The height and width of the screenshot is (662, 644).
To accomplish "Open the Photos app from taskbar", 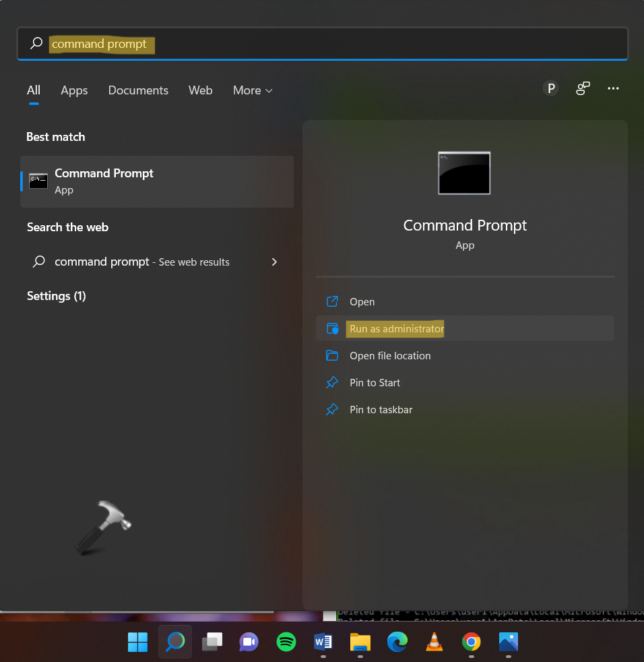I will [508, 642].
